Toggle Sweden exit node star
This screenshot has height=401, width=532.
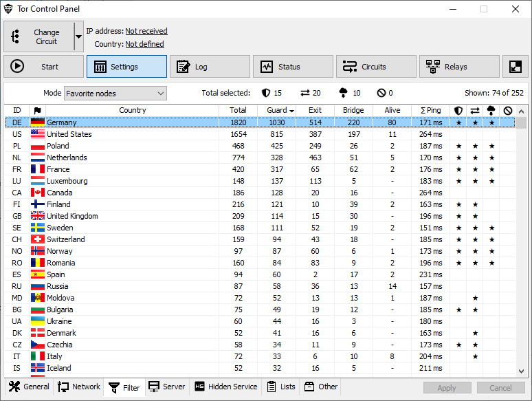pos(491,228)
